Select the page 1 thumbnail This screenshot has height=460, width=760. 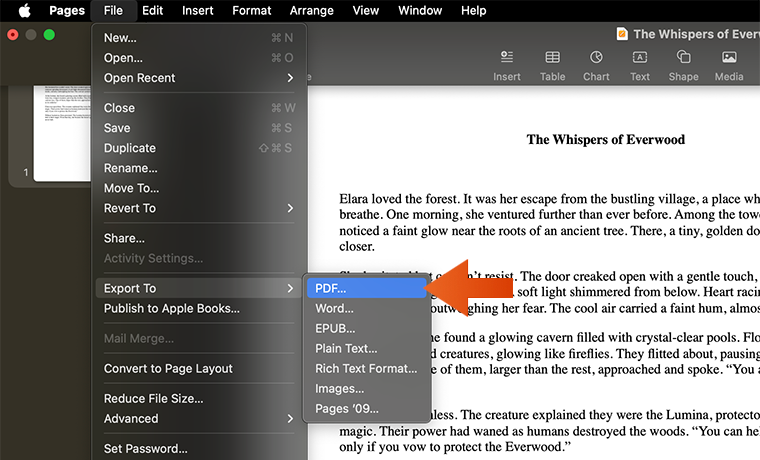click(x=62, y=132)
